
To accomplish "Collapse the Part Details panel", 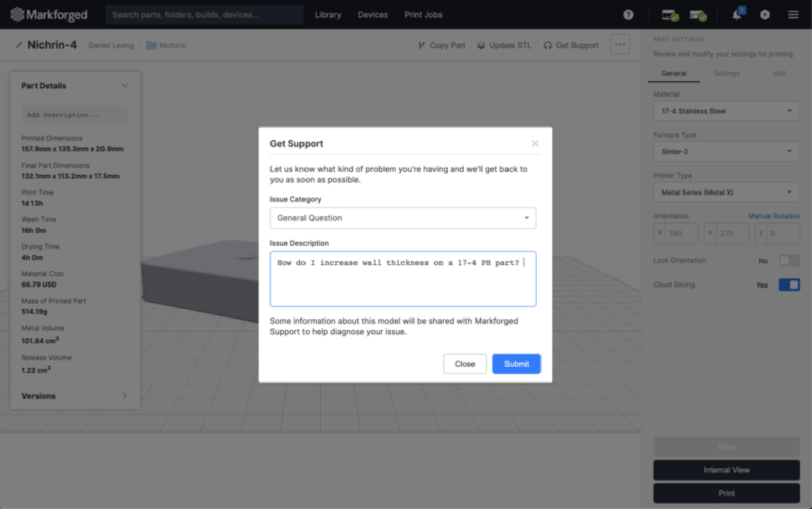I will [125, 85].
